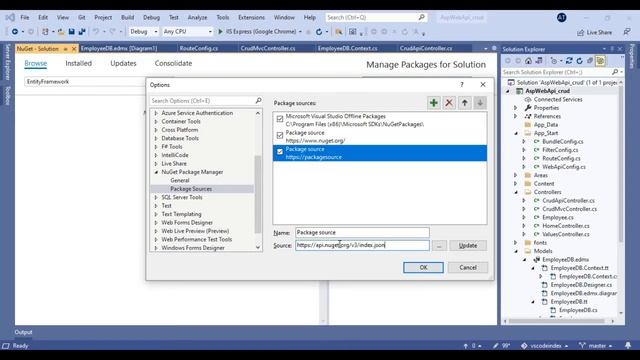Toggle checkbox for highlighted packagesource entry
Viewport: 640px width, 360px height.
tap(280, 151)
